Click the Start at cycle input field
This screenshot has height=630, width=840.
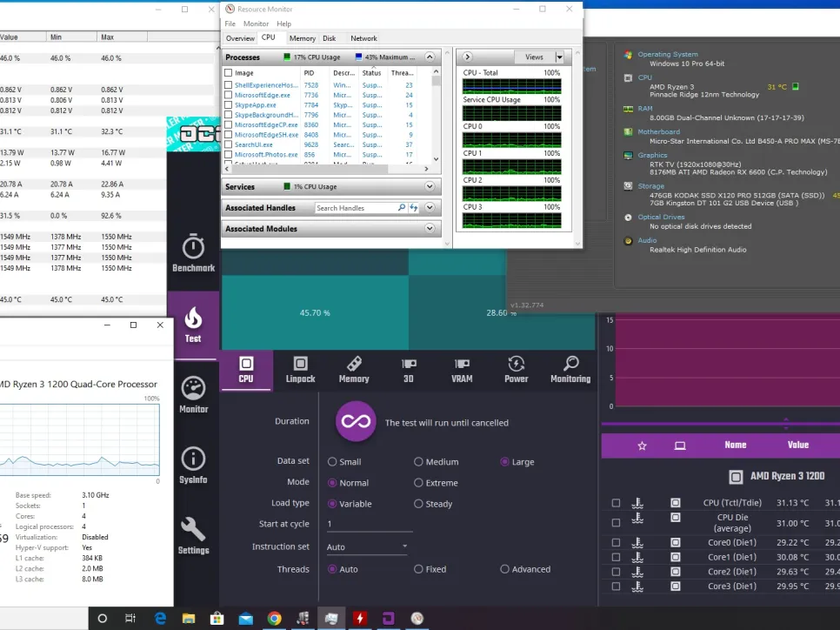(x=369, y=524)
